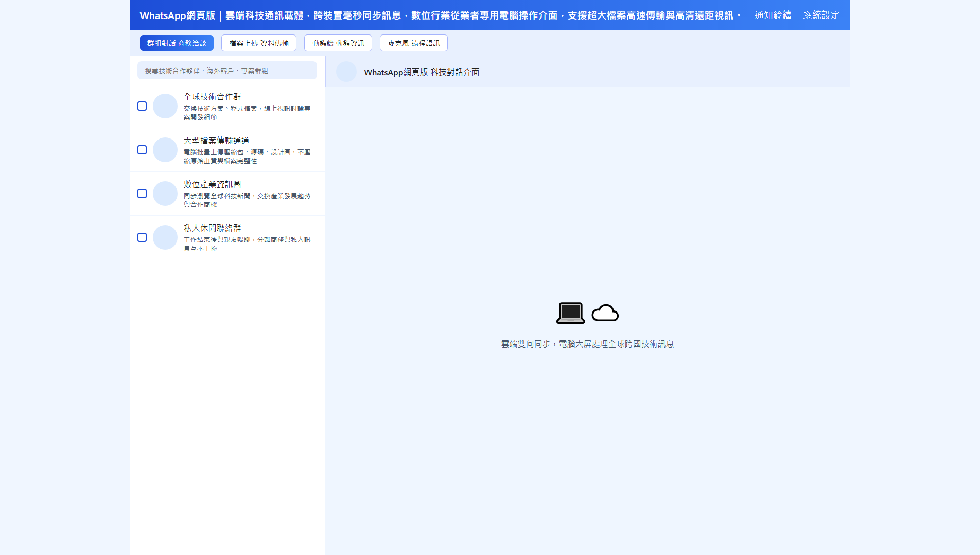
Task: Enable the 數位產業資訊圈 checkbox
Action: [x=142, y=194]
